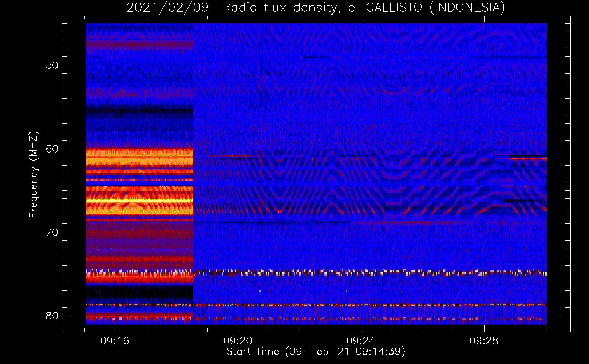The image size is (589, 364).
Task: Click the 09:16 time tick label
Action: tap(115, 341)
